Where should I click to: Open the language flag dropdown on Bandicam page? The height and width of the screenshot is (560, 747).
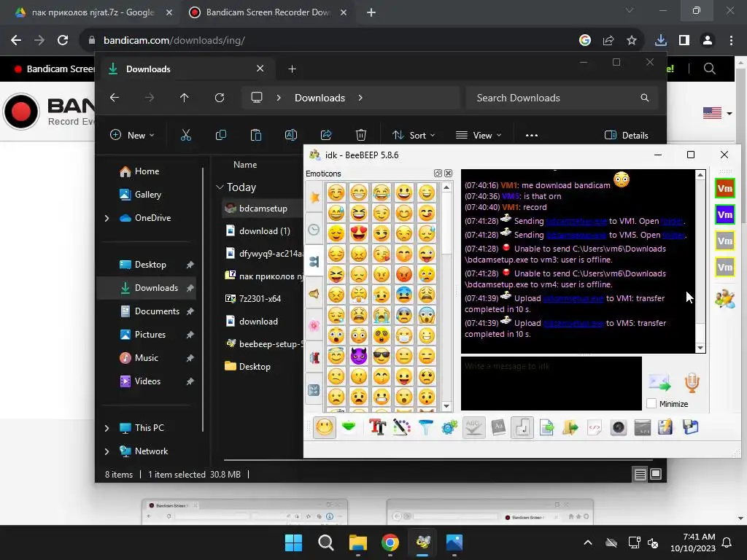pos(717,113)
